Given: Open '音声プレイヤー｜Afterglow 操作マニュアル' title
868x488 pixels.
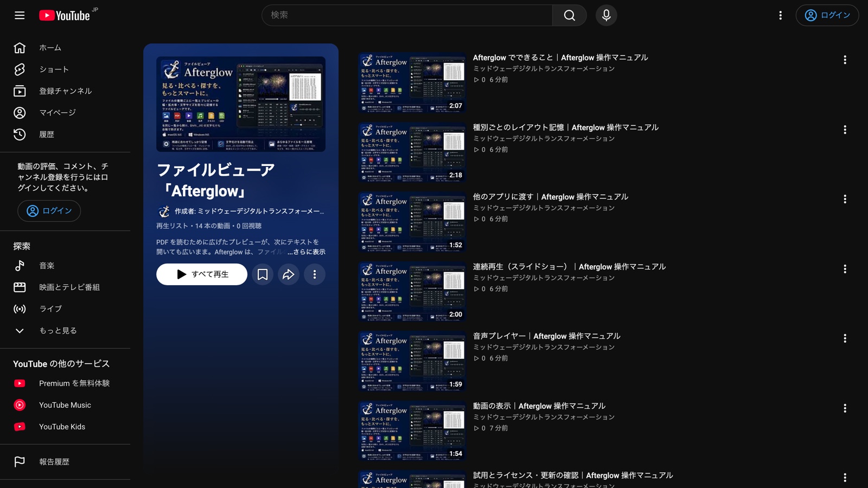Looking at the screenshot, I should click(x=547, y=336).
